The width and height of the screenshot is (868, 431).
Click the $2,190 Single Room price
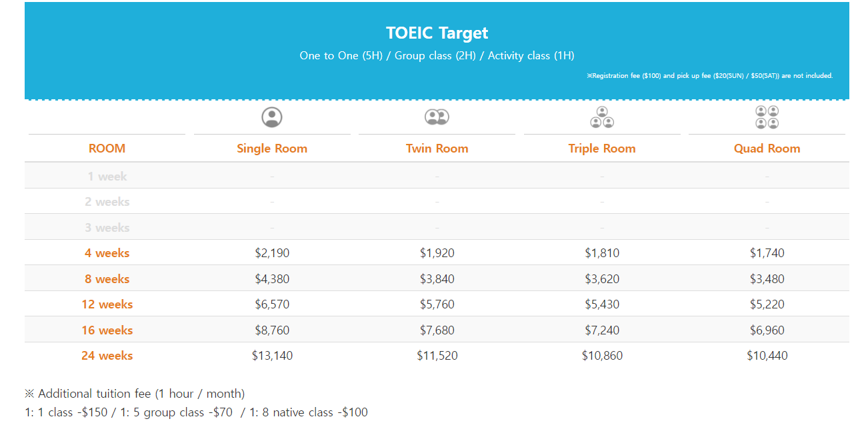272,253
